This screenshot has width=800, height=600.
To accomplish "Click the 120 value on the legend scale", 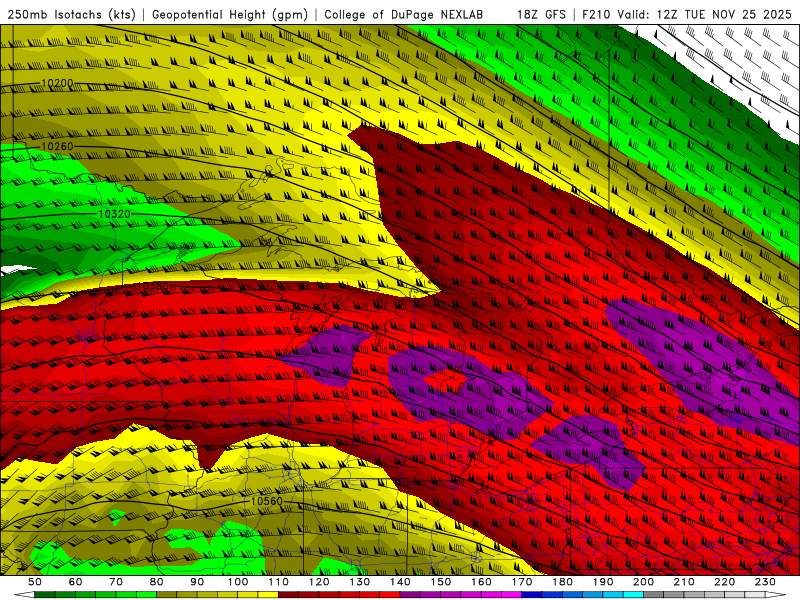I will (x=319, y=582).
